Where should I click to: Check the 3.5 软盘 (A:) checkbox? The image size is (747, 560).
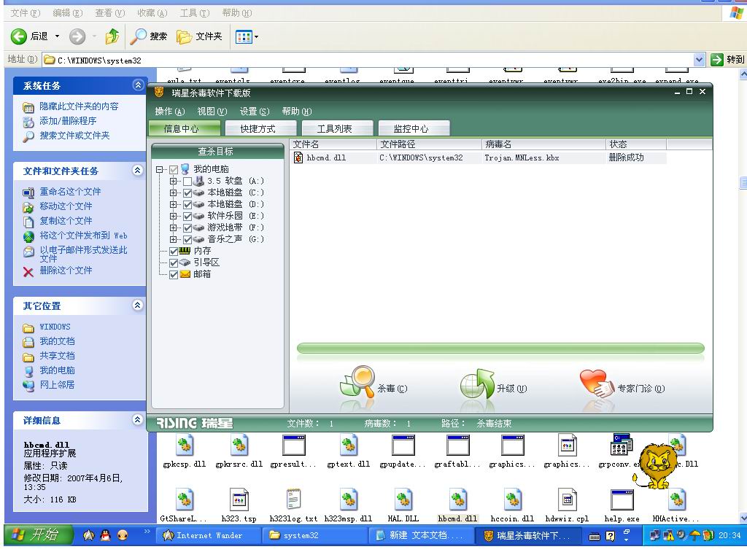[x=187, y=182]
